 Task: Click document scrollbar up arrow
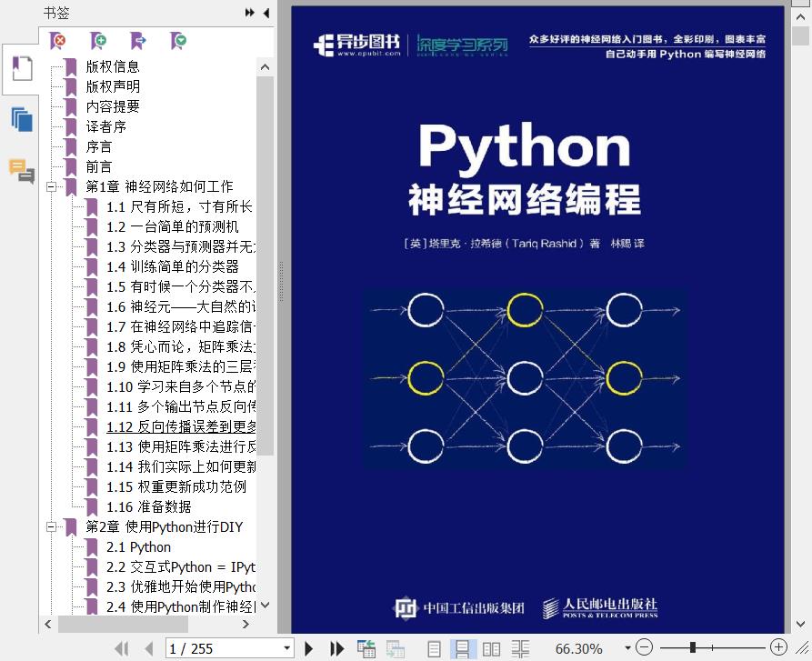(800, 16)
